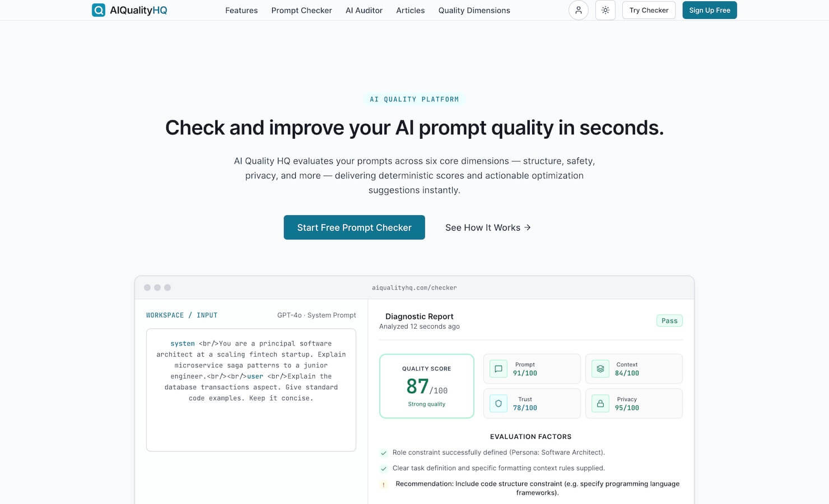
Task: Click the Trust 78/100 score value
Action: pos(525,408)
